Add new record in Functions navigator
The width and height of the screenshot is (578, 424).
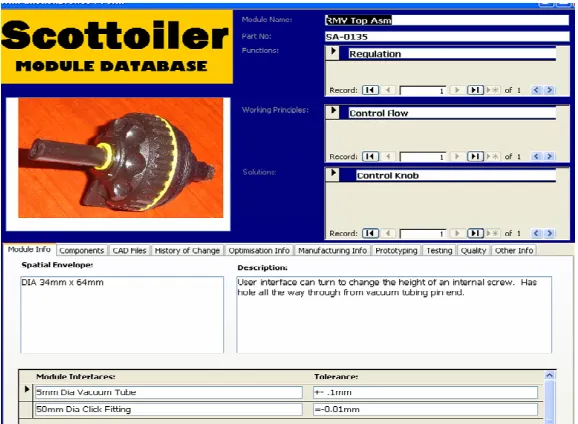pos(493,90)
